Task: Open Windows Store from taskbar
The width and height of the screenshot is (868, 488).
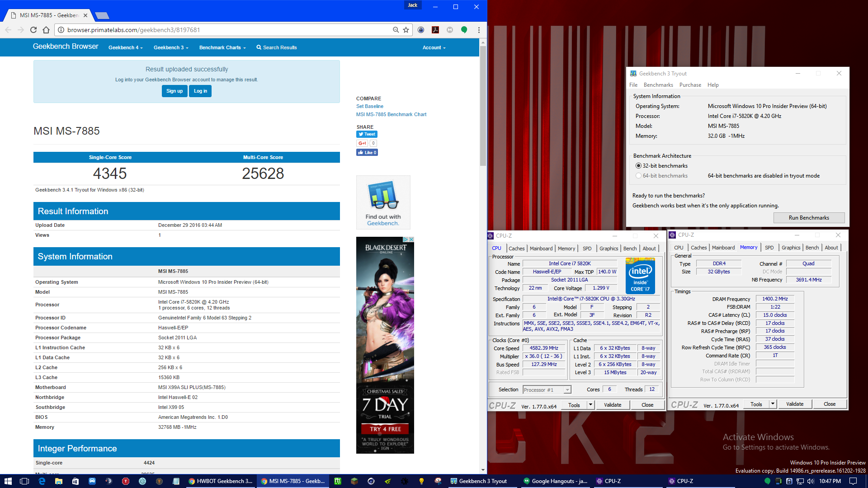Action: click(x=75, y=481)
